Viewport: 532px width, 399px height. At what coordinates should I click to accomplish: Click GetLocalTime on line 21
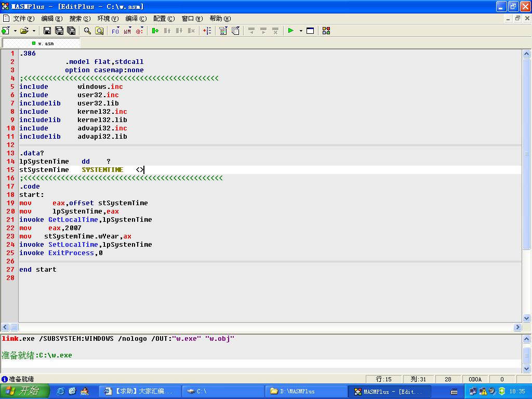pyautogui.click(x=73, y=220)
